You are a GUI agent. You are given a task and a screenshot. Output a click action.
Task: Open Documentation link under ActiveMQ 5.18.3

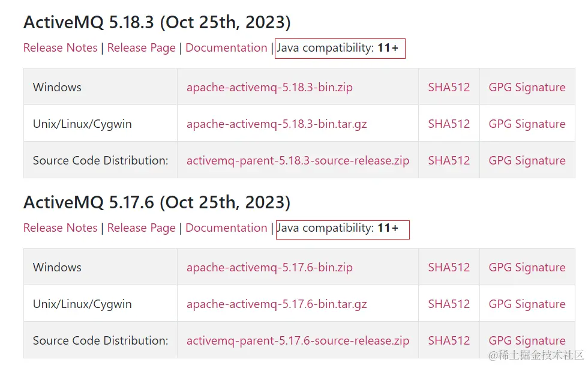coord(226,48)
